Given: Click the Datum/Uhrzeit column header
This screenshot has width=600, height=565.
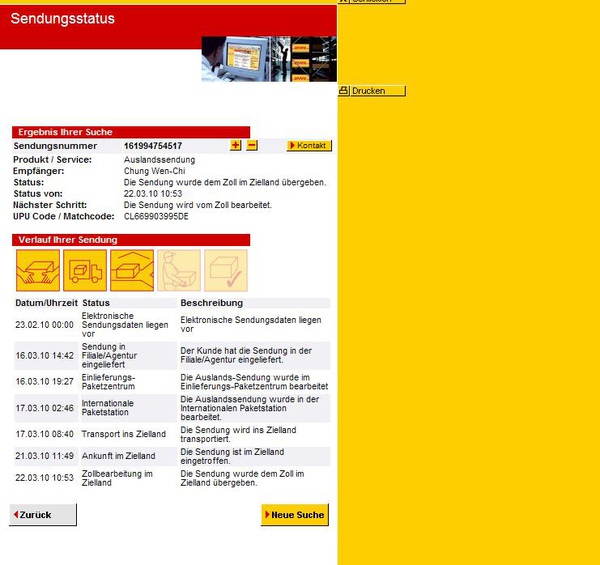Looking at the screenshot, I should (x=46, y=303).
